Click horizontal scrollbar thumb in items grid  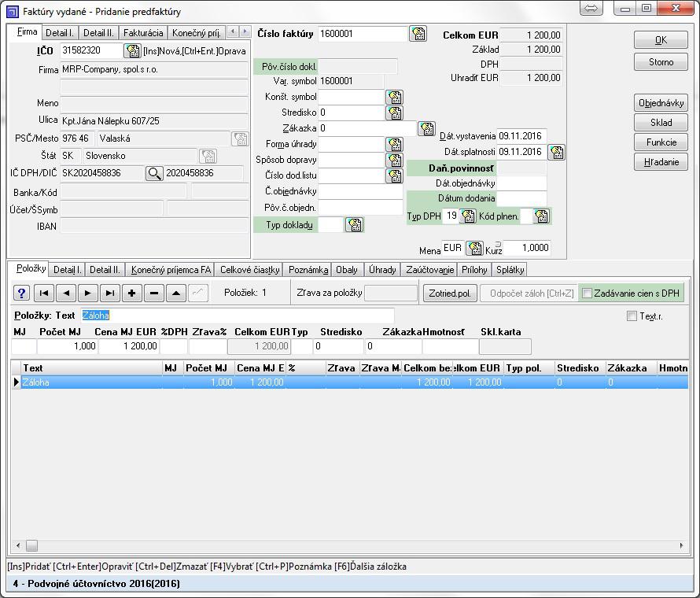point(31,545)
